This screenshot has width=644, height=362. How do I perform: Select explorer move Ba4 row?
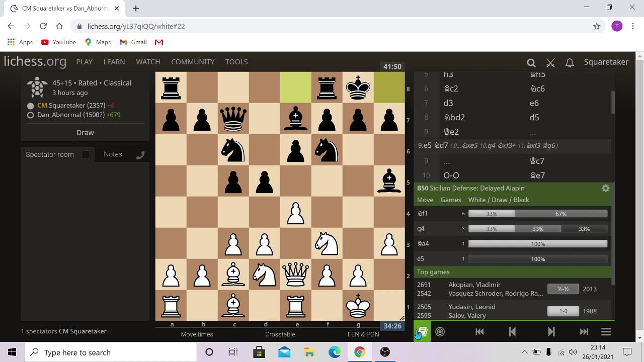coord(512,244)
